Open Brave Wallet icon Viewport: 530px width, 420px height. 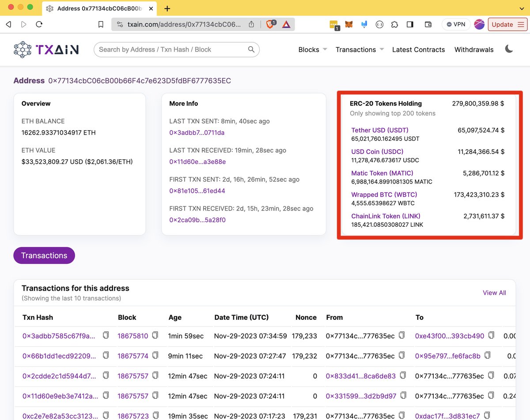pyautogui.click(x=428, y=25)
